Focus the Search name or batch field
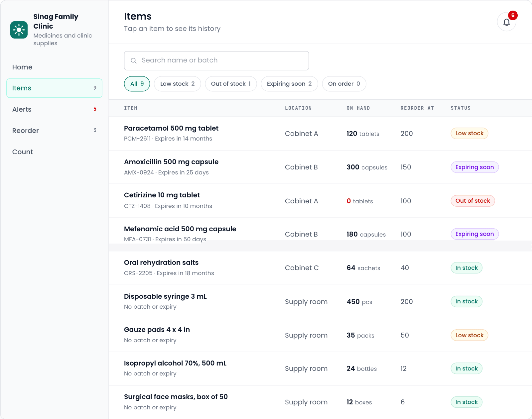532x419 pixels. pyautogui.click(x=216, y=60)
